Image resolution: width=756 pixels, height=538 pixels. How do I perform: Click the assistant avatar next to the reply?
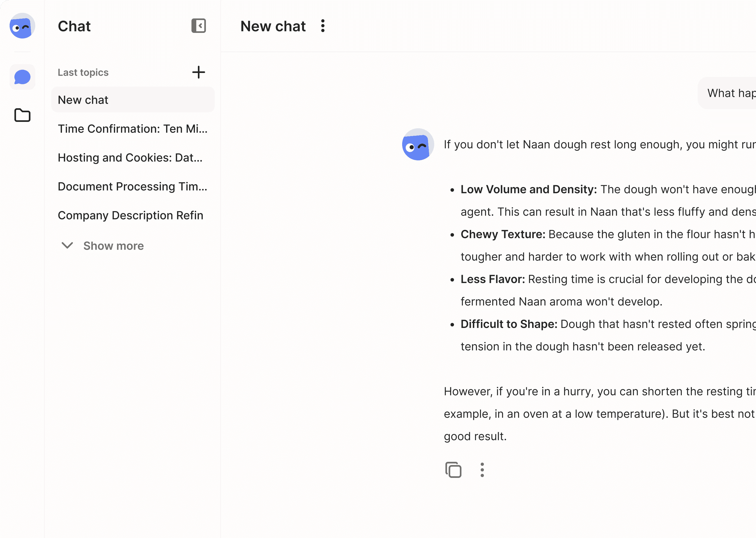coord(418,145)
